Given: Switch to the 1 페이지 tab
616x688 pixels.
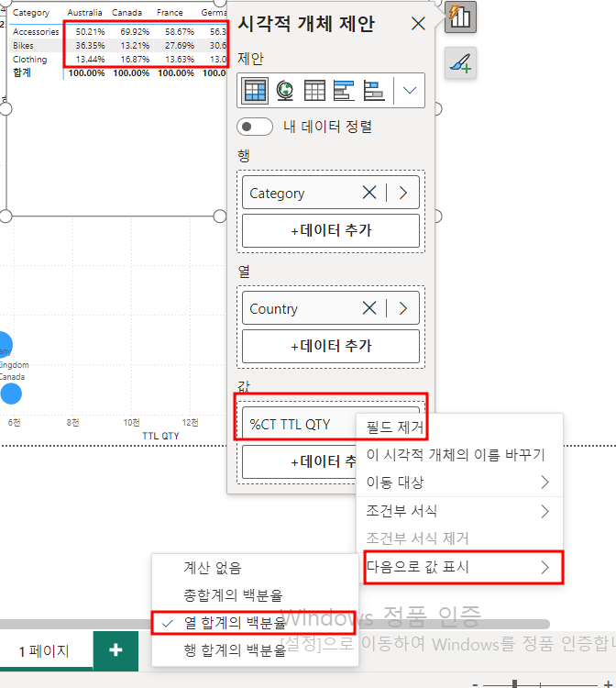Looking at the screenshot, I should tap(46, 651).
